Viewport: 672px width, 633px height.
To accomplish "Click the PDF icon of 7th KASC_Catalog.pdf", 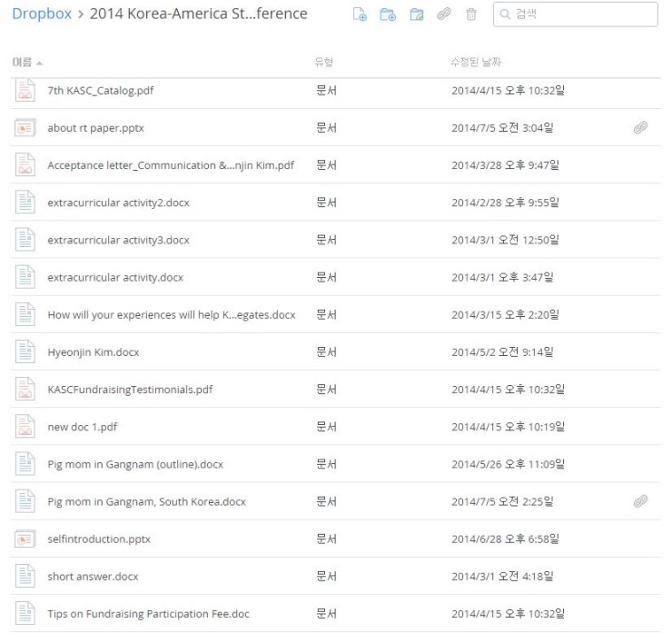I will 25,91.
